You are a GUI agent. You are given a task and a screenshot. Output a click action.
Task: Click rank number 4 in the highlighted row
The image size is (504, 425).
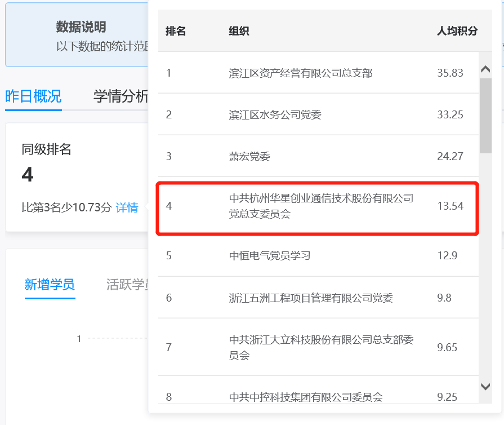(169, 206)
